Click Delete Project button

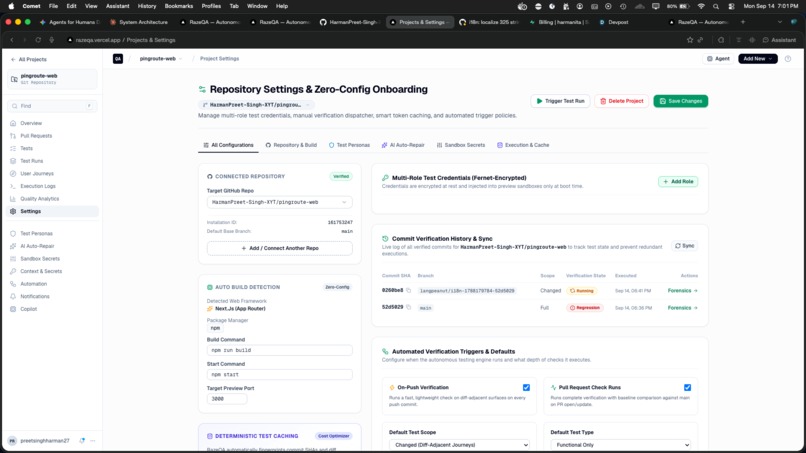point(621,101)
